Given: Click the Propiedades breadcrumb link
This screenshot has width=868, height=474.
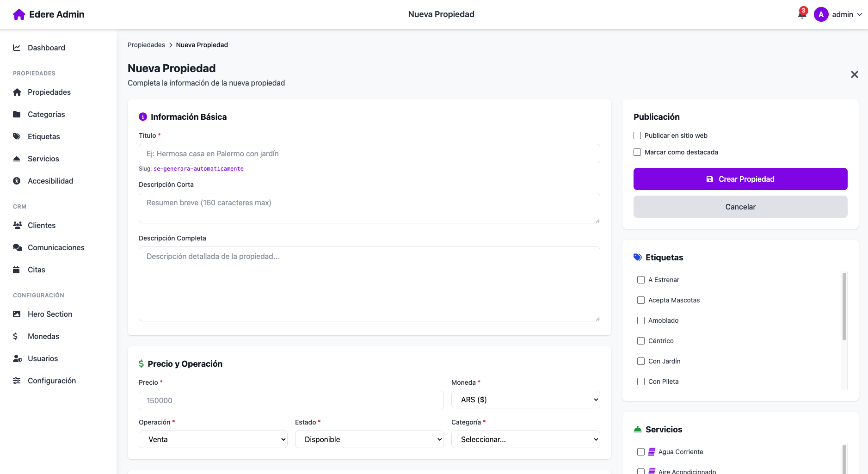Looking at the screenshot, I should click(x=146, y=45).
